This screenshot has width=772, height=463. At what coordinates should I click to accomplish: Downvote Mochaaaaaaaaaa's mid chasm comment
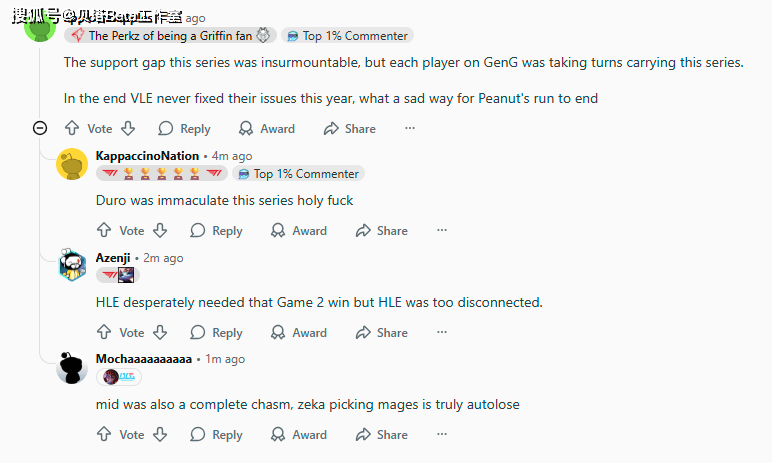tap(160, 434)
